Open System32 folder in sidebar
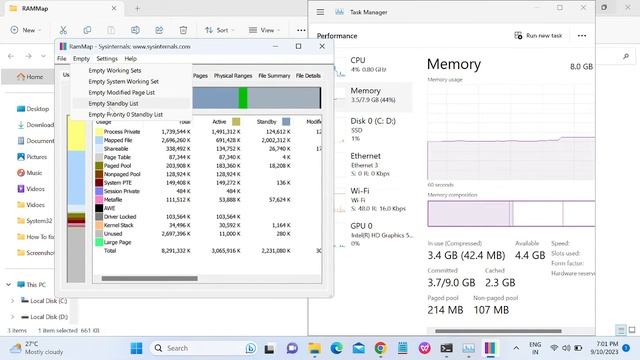 (35, 221)
